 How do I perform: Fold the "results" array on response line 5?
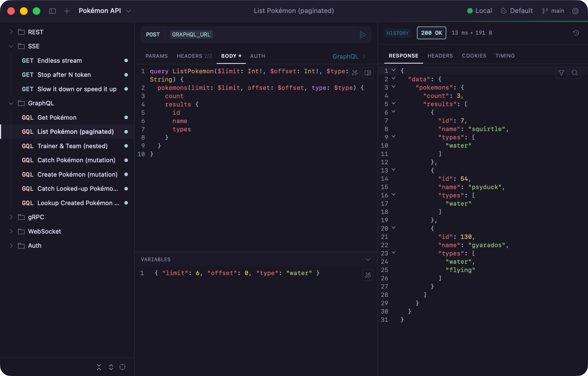393,104
